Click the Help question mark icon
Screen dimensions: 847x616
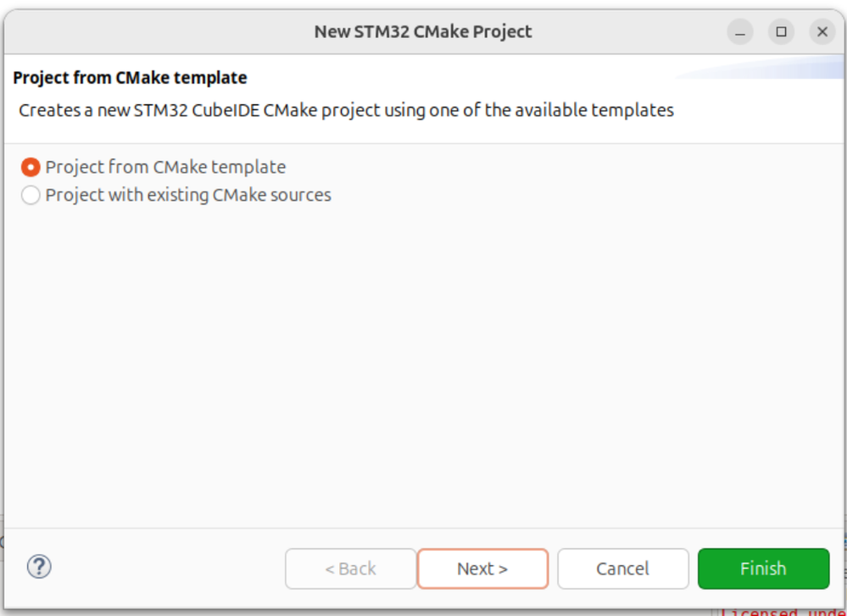click(x=40, y=567)
